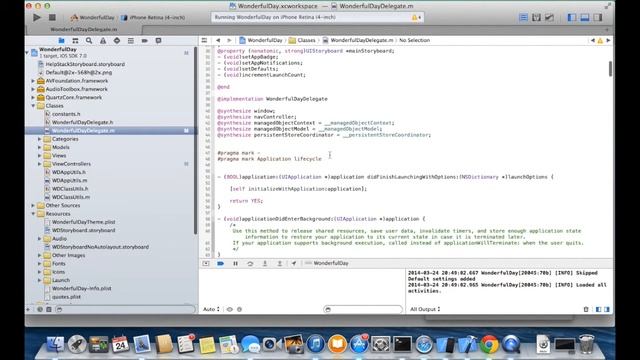
Task: Open the Symbol navigator
Action: (x=75, y=41)
